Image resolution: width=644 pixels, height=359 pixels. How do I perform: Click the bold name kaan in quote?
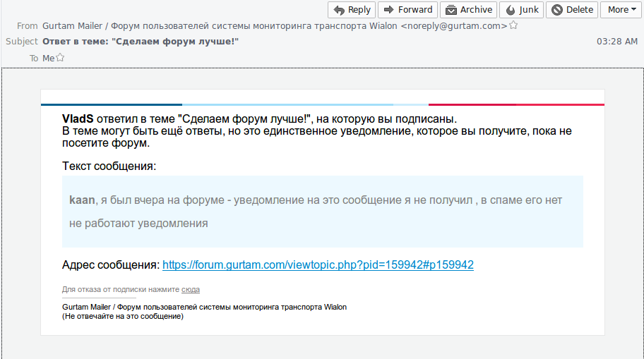81,200
